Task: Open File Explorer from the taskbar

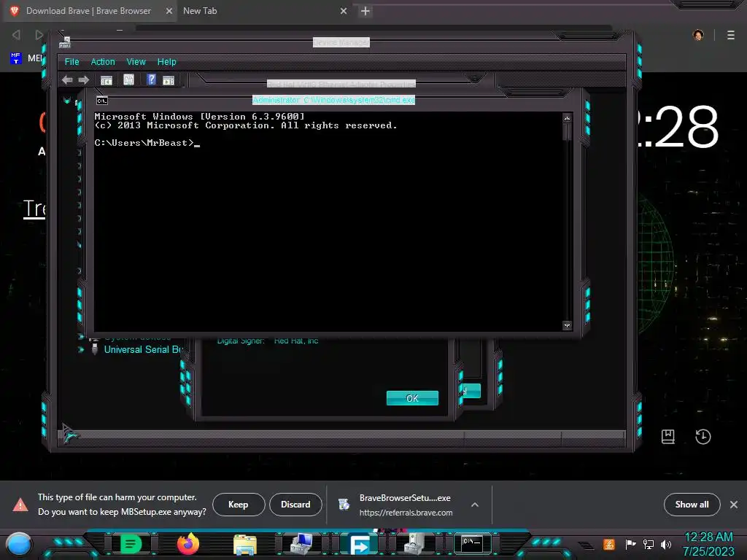Action: (245, 544)
